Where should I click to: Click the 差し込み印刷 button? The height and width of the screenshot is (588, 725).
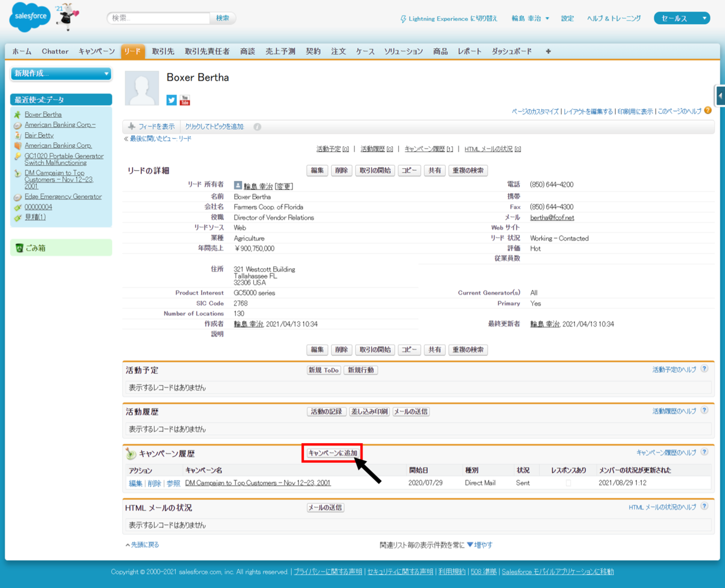tap(369, 412)
